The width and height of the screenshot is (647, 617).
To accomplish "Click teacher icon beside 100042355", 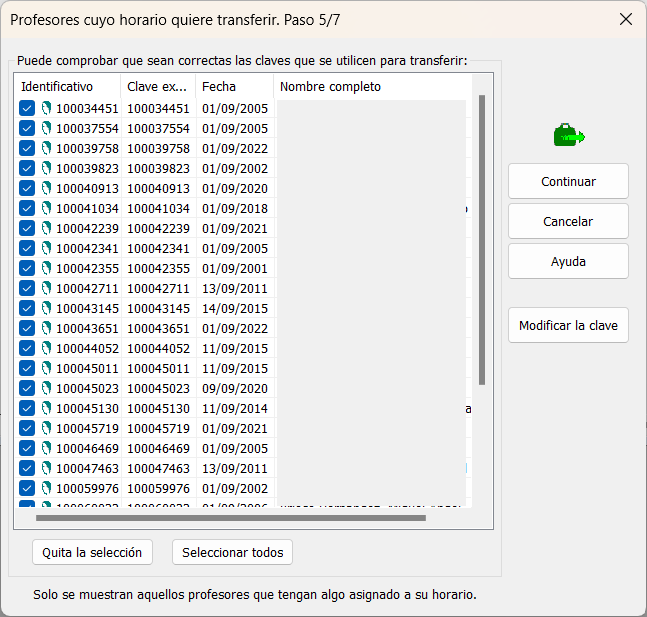I will click(46, 268).
